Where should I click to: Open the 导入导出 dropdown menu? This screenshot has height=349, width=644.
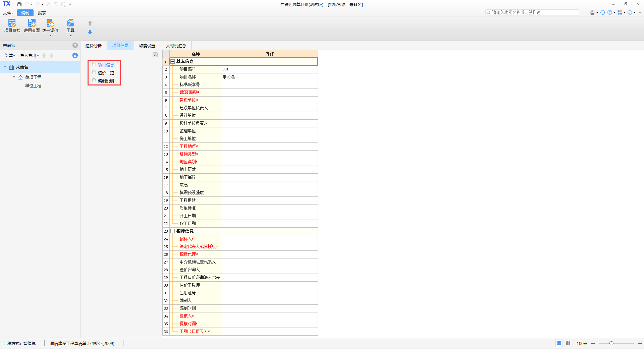click(29, 56)
